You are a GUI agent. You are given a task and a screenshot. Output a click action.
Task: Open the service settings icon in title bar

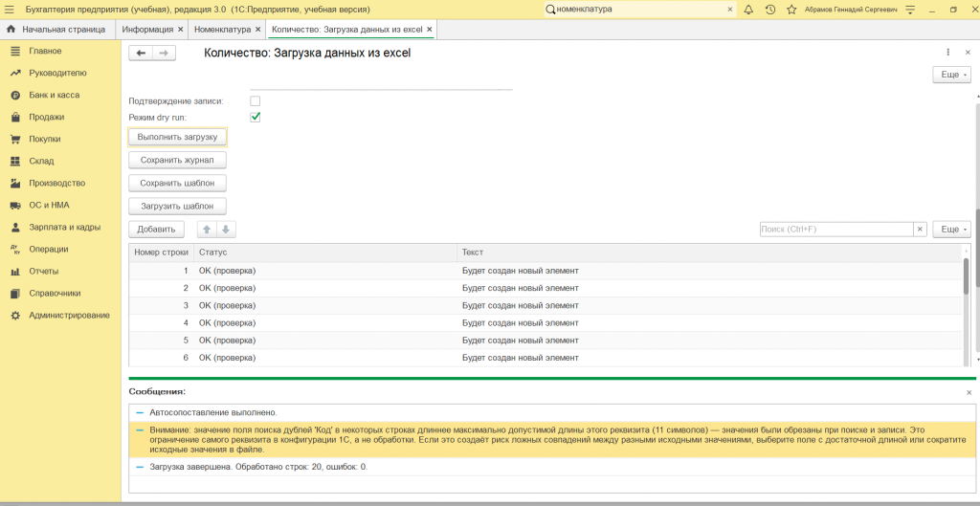[910, 10]
